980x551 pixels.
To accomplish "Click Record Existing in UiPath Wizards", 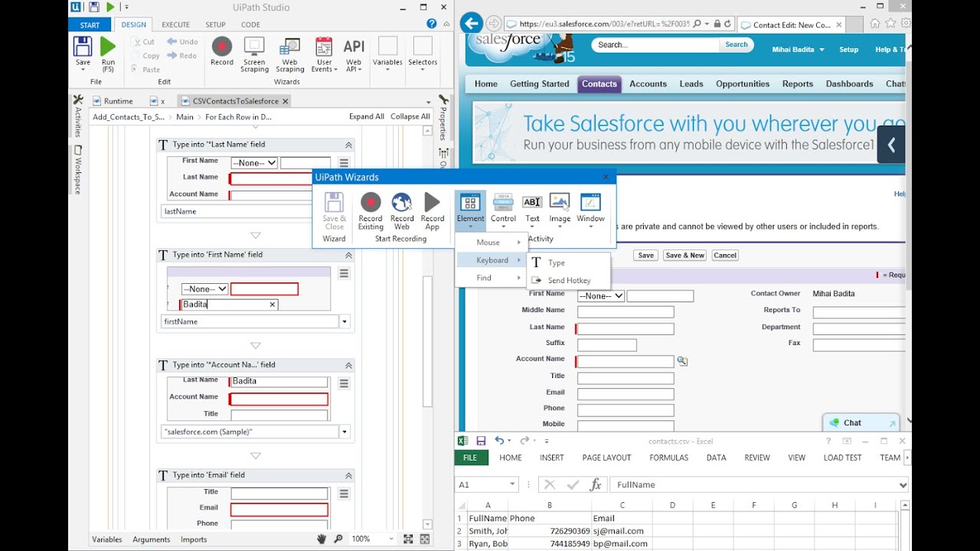I will [371, 211].
